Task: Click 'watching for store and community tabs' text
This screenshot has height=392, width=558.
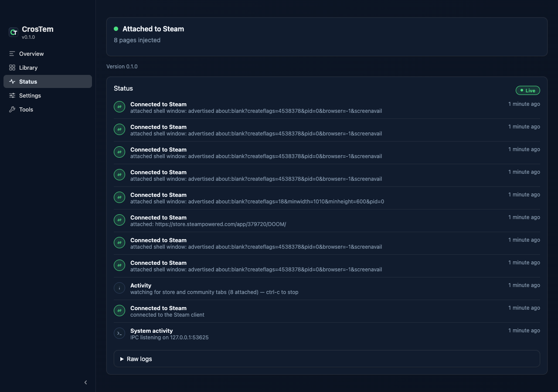Action: 178,292
